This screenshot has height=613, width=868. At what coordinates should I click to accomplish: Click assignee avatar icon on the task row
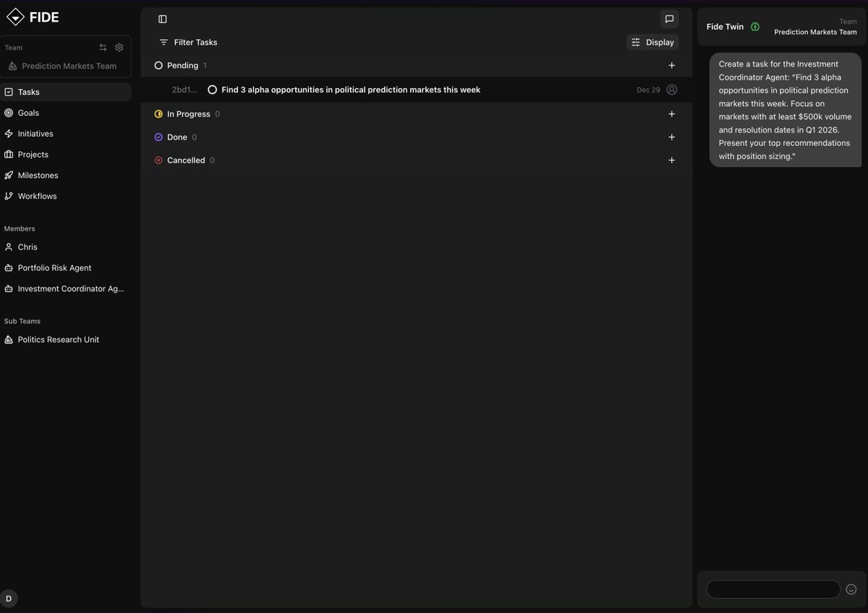(672, 90)
